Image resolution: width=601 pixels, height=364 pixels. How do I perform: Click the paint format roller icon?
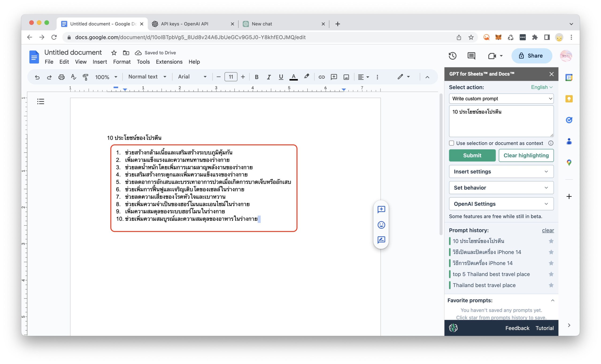pyautogui.click(x=86, y=77)
